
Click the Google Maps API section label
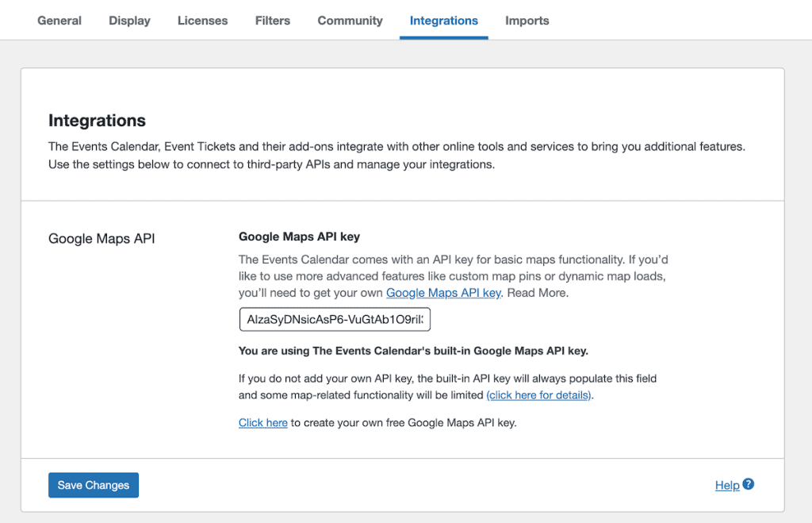click(101, 238)
